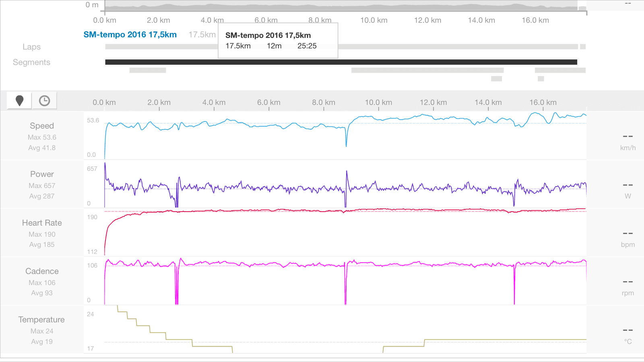Click the tiny segment bar below 16 km
Image resolution: width=644 pixels, height=362 pixels.
tap(541, 79)
